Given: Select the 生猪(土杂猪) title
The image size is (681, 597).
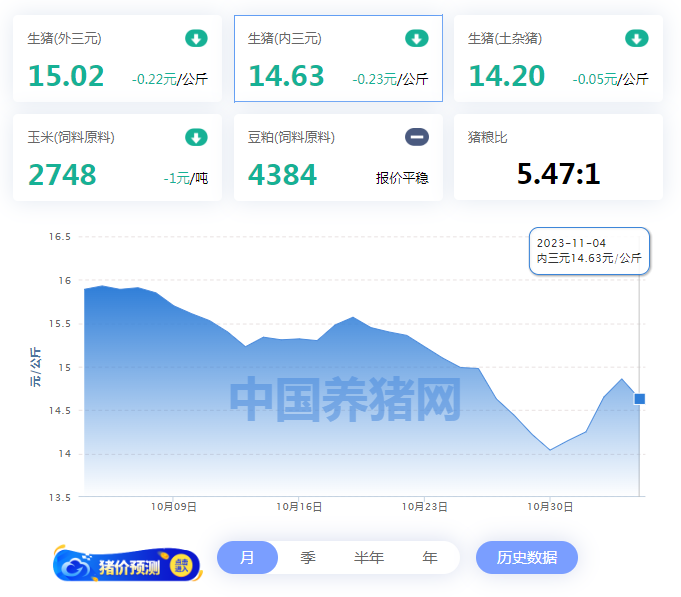Looking at the screenshot, I should (505, 38).
